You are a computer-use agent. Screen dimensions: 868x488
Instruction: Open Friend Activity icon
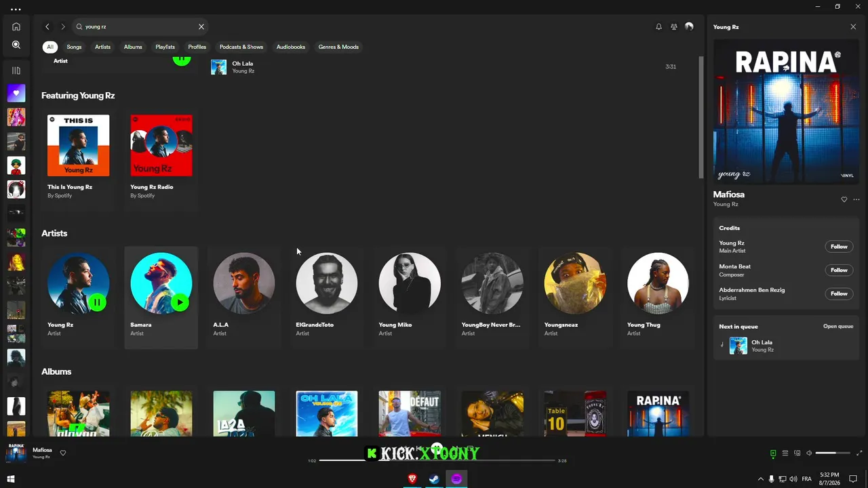(674, 26)
